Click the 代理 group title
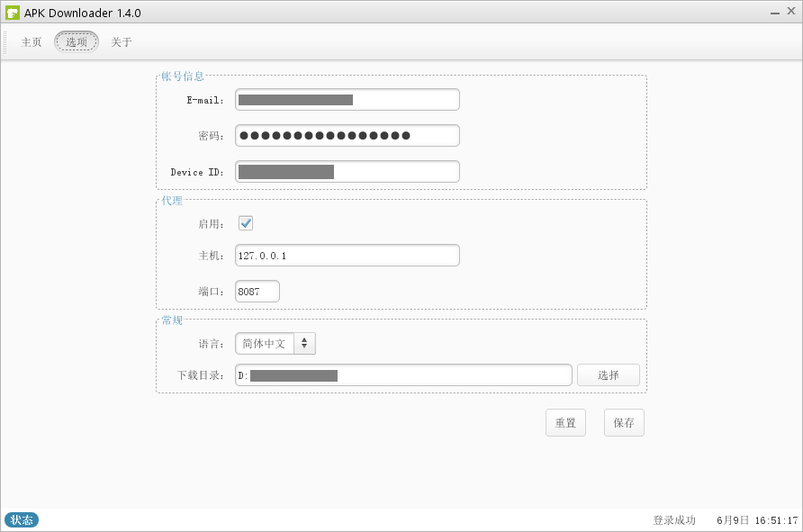 coord(172,201)
